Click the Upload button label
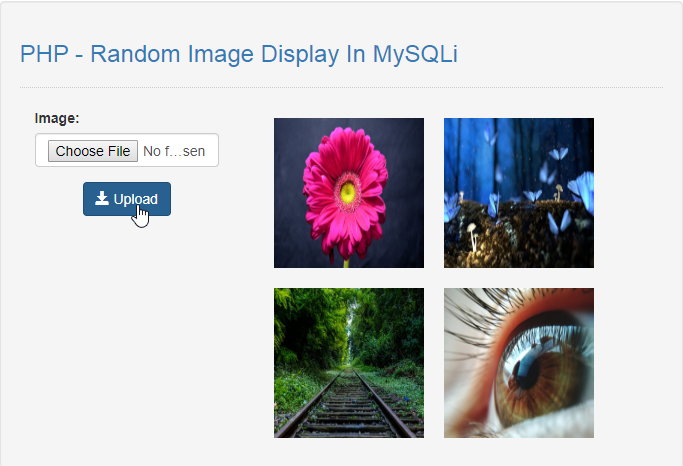The image size is (683, 466). tap(135, 199)
